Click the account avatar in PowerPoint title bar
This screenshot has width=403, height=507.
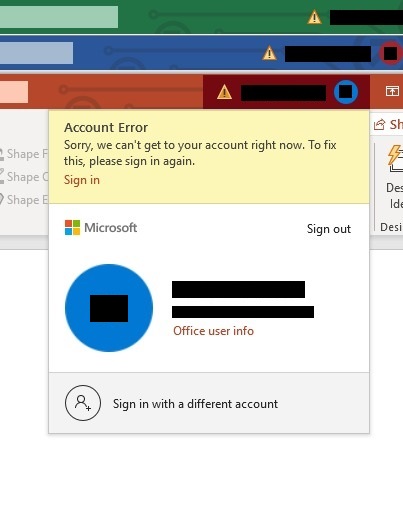click(346, 92)
